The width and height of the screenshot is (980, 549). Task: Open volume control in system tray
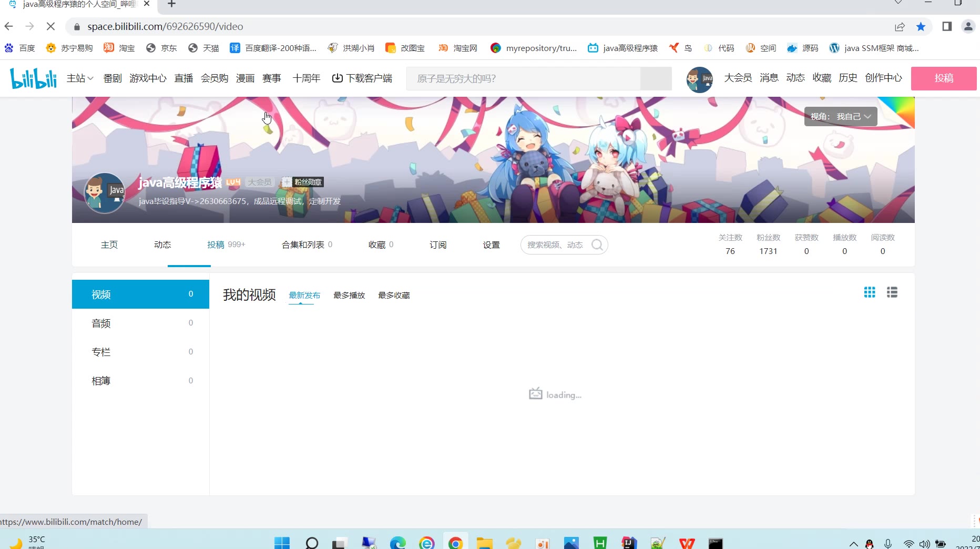click(x=925, y=544)
